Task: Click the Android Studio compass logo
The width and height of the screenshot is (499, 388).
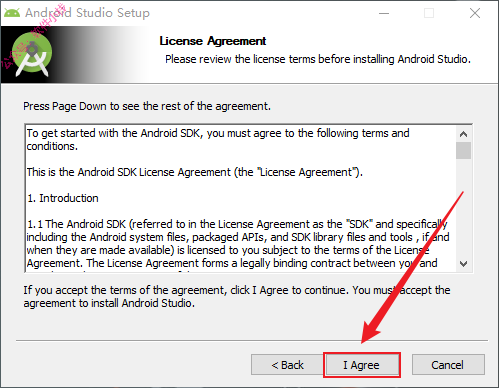Action: (x=32, y=55)
